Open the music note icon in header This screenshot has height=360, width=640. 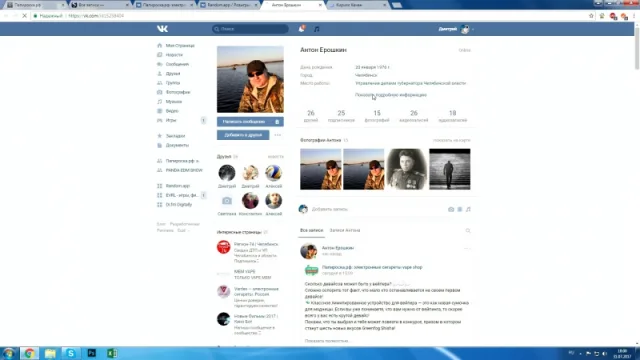click(x=316, y=29)
